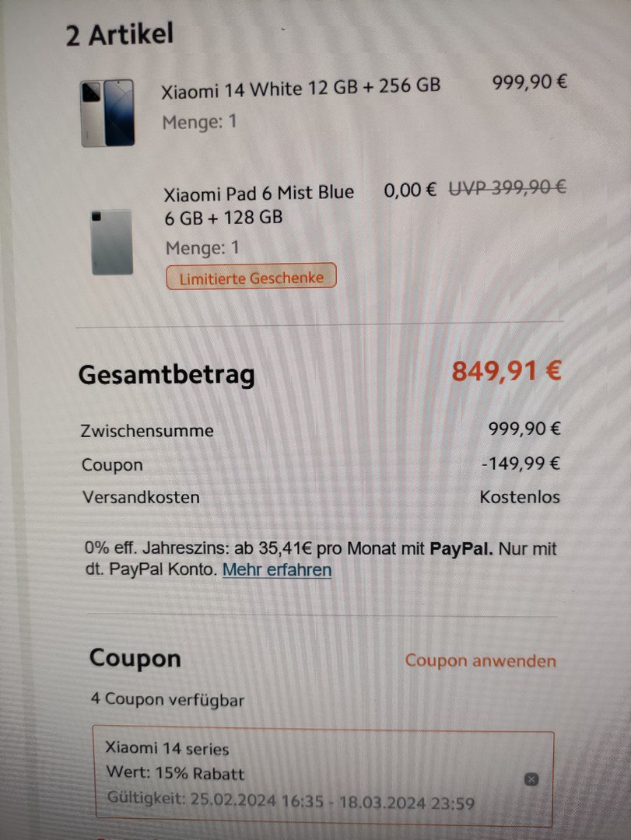631x840 pixels.
Task: Click the 849,91 € total amount
Action: point(506,371)
